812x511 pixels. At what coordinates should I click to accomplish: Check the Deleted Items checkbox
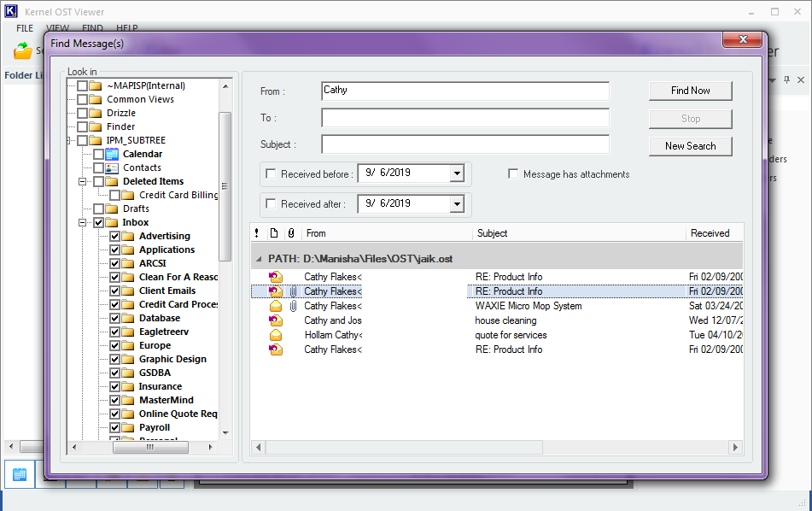(98, 181)
